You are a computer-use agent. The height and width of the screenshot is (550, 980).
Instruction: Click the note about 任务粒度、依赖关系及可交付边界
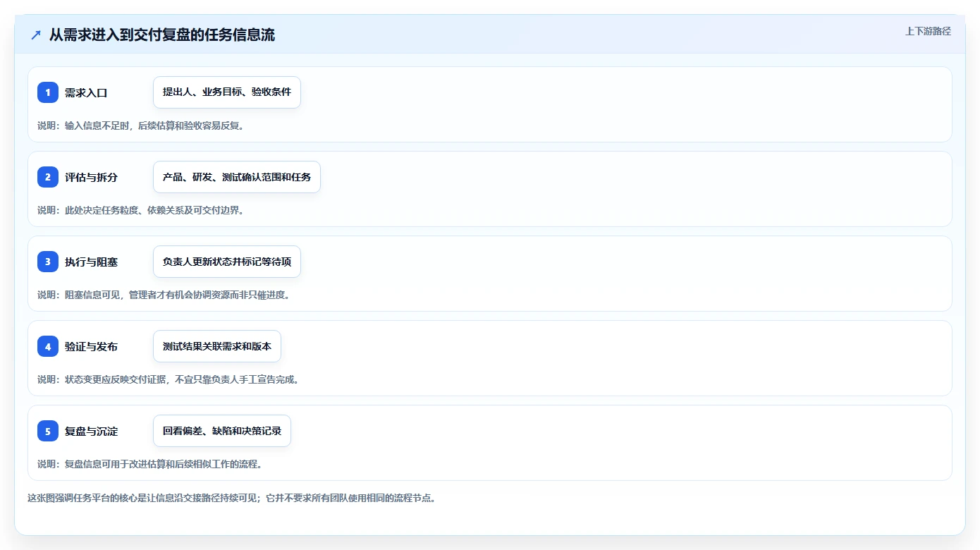pyautogui.click(x=140, y=210)
